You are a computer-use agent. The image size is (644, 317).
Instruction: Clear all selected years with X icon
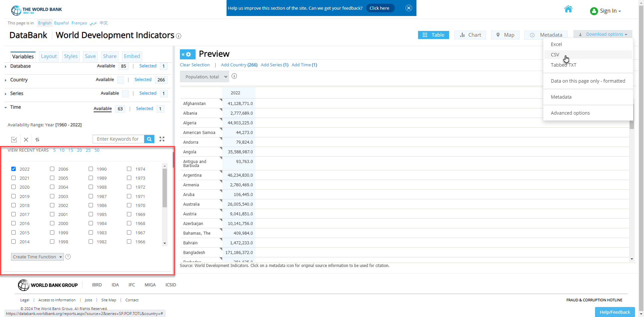pos(26,139)
